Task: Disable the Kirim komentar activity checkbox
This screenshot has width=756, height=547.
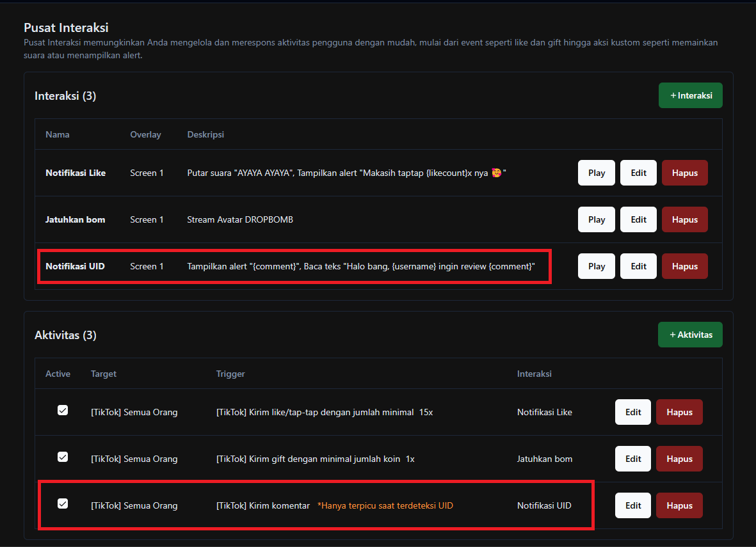Action: 63,504
